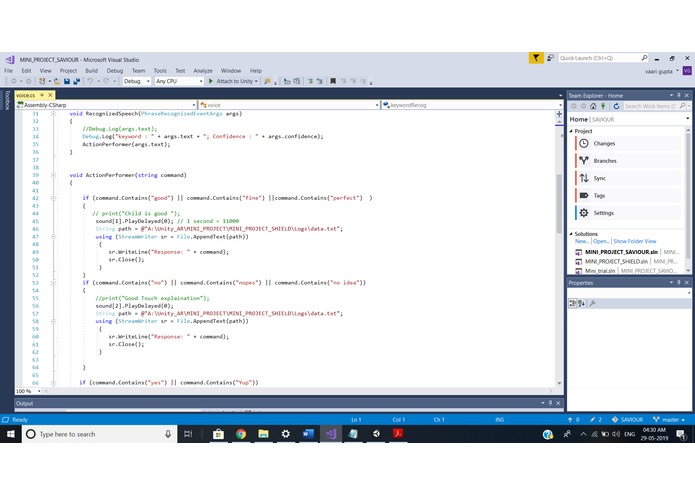
Task: Click the SAVIOUR repository in the status bar
Action: coord(628,420)
